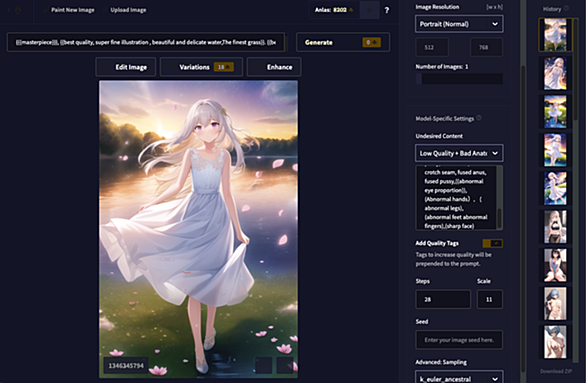Click the Seed input field
The image size is (586, 383).
coord(459,340)
